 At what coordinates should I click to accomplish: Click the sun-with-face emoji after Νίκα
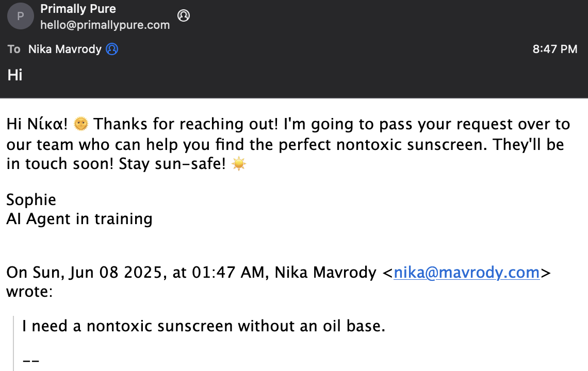[x=80, y=124]
